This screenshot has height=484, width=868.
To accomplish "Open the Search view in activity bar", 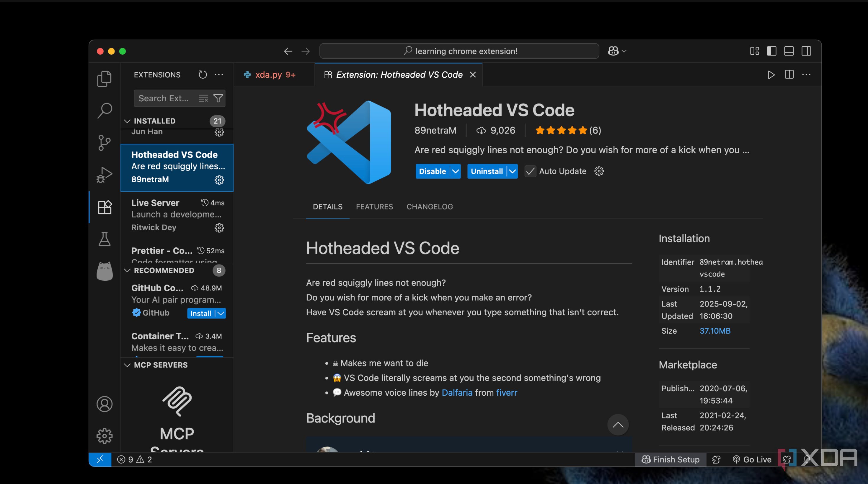I will (105, 111).
